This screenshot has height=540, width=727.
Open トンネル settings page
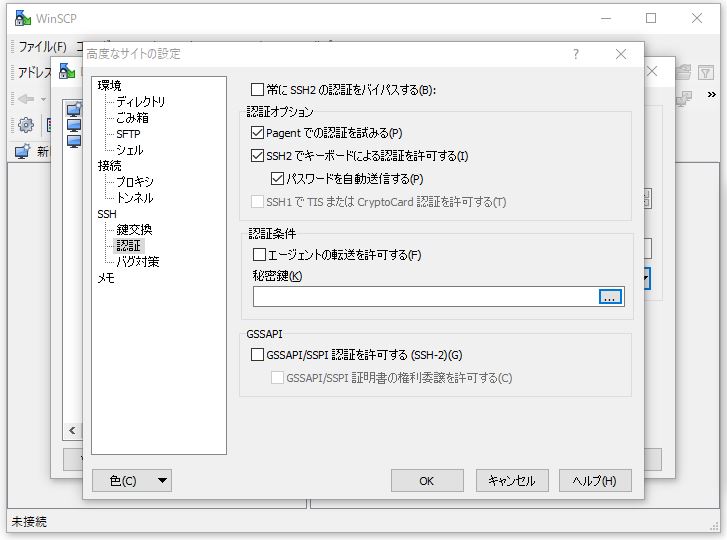click(x=135, y=198)
